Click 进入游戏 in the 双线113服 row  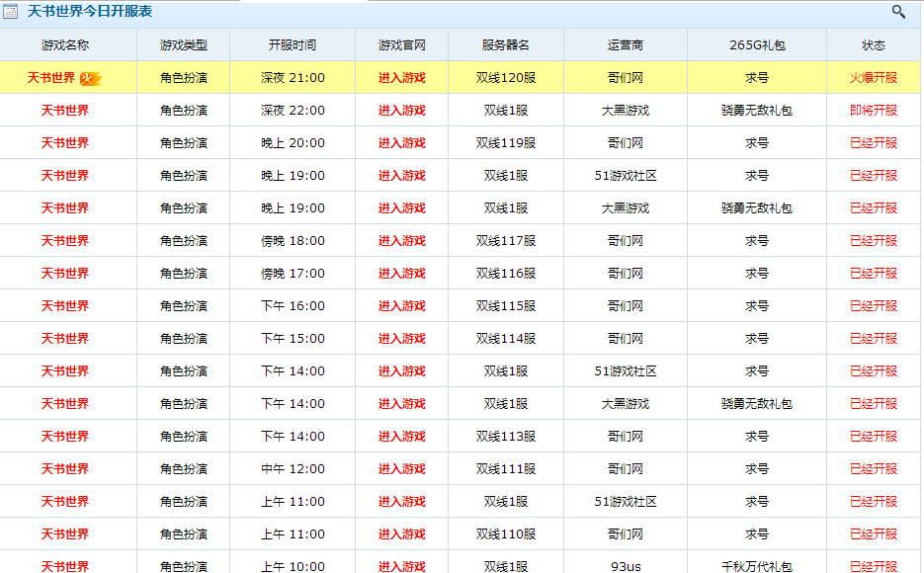pos(401,437)
